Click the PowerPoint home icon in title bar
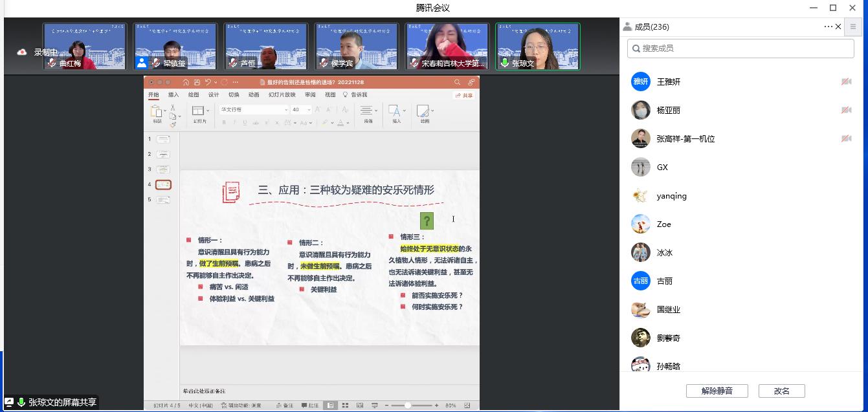Viewport: 868px width, 412px height. 186,82
